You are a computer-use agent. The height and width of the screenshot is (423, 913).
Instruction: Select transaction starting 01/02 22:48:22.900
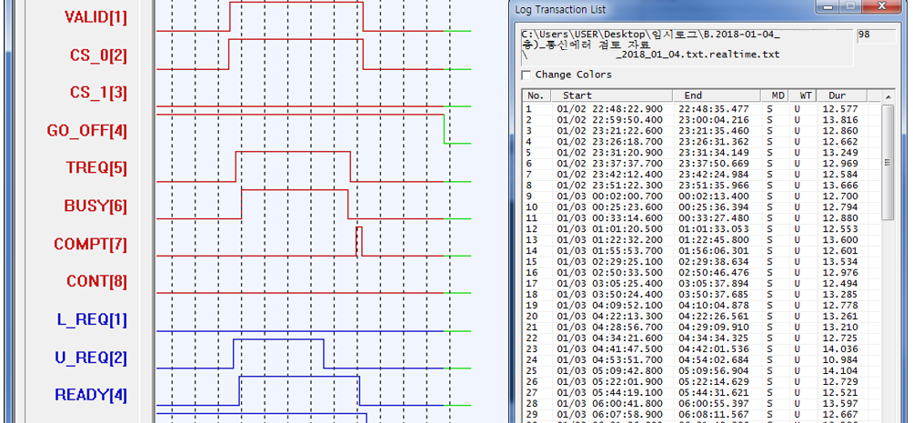click(702, 109)
